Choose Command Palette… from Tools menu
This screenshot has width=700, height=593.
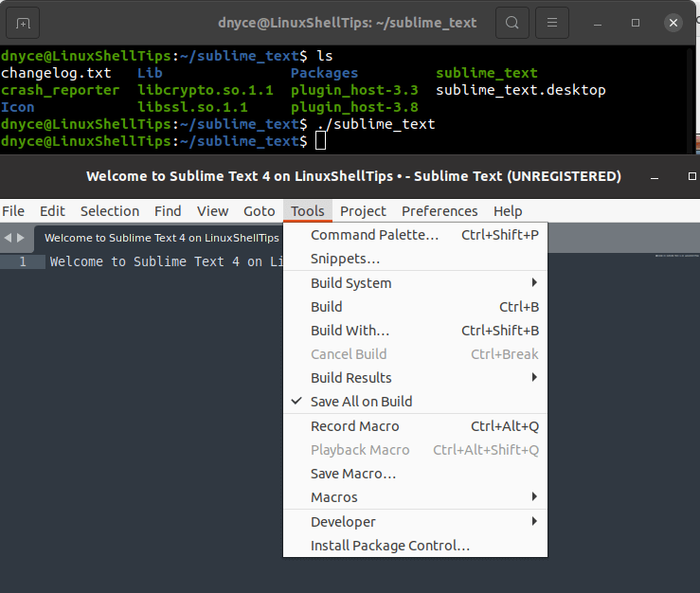point(415,235)
